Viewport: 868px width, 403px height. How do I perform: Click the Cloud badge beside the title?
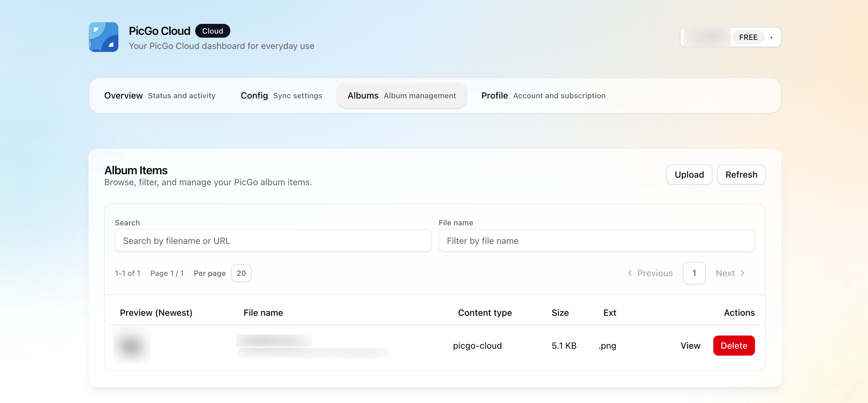[213, 31]
